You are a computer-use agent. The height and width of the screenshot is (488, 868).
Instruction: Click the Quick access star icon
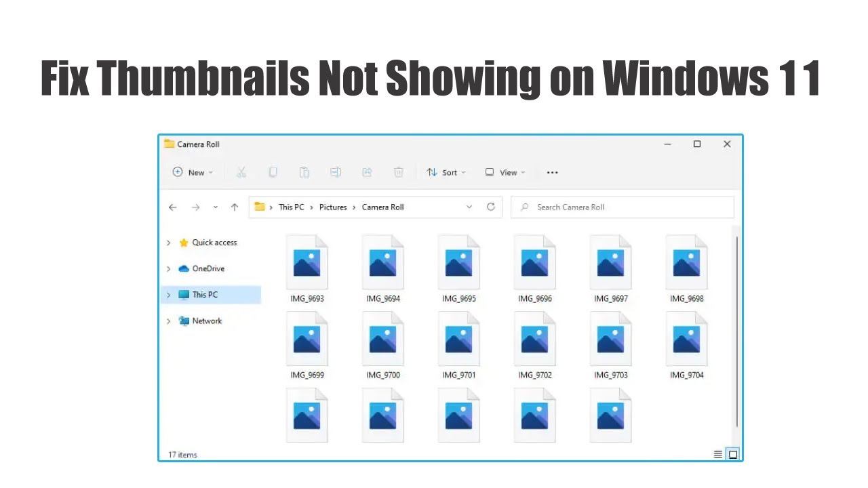183,243
